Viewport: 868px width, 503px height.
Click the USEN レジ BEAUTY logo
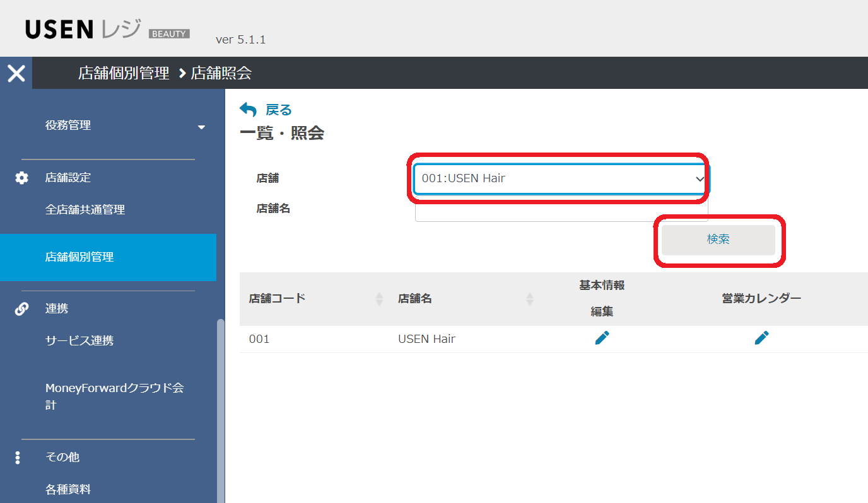(107, 30)
